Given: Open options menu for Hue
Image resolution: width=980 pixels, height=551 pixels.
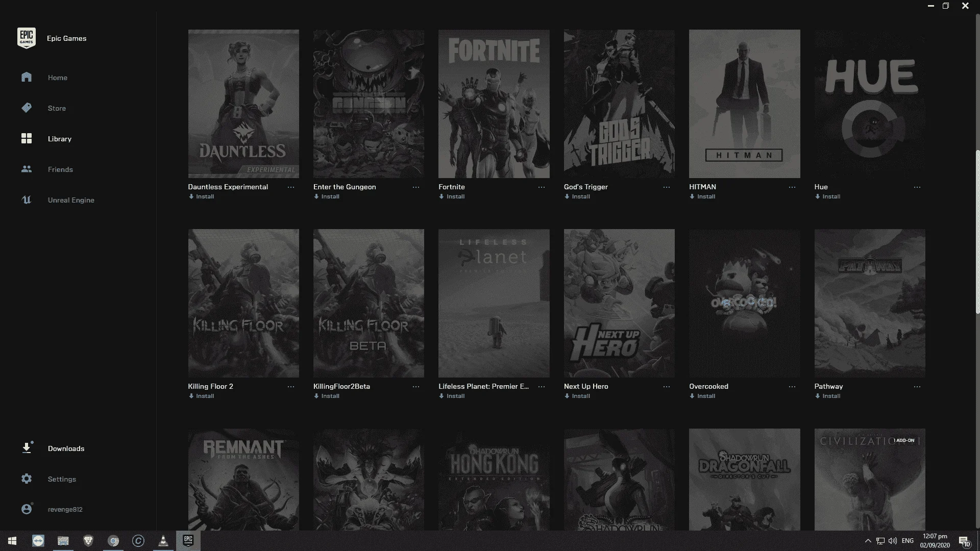Looking at the screenshot, I should tap(917, 187).
